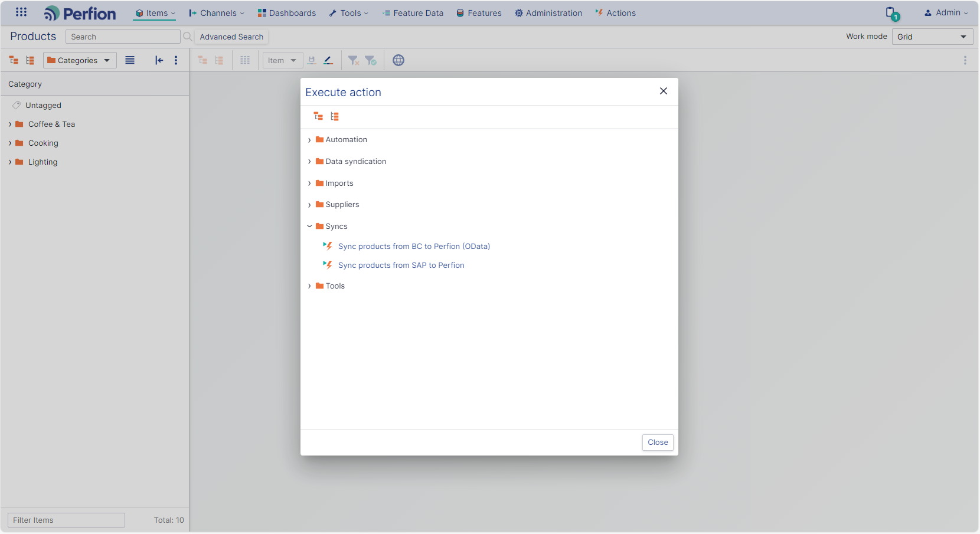Click the Close button in dialog
This screenshot has height=534, width=980.
pos(658,443)
